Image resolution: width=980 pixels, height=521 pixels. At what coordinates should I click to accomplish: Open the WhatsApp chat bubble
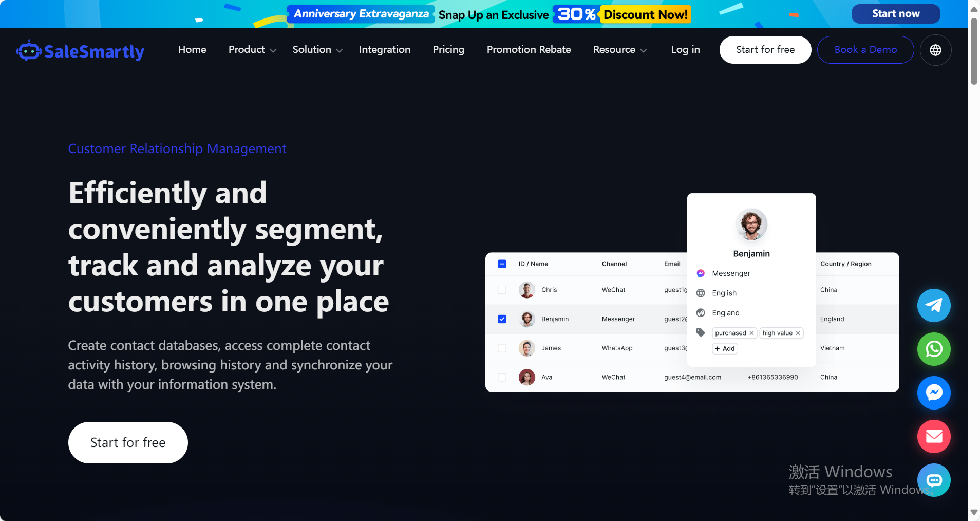coord(934,349)
